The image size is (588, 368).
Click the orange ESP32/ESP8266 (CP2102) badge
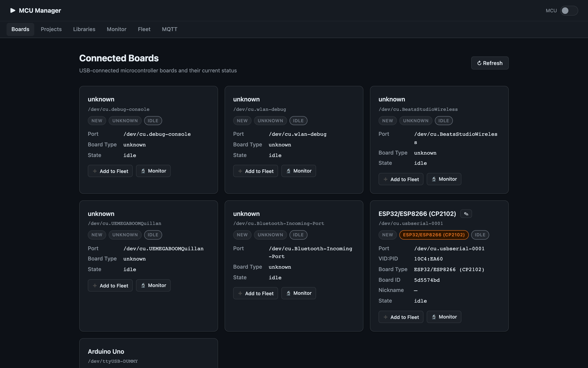(434, 235)
